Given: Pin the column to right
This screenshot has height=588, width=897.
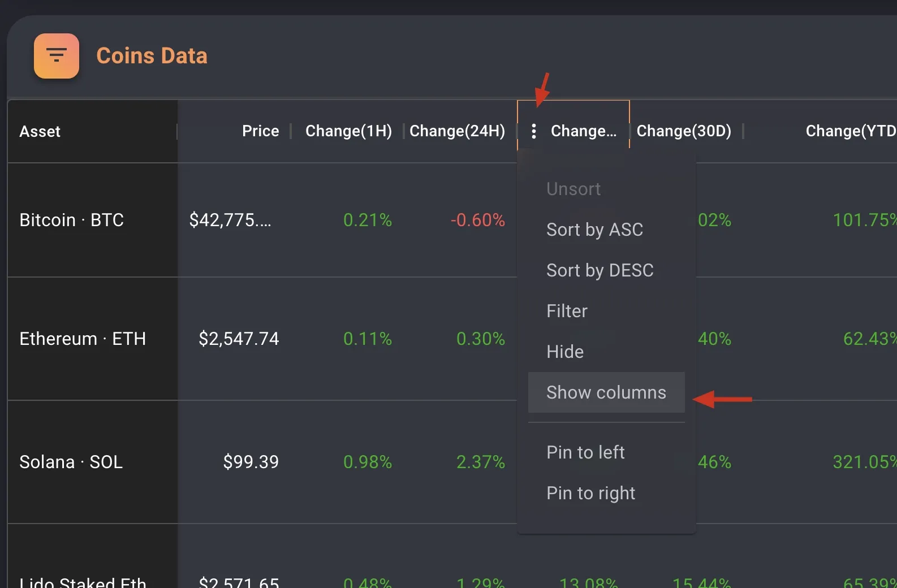Looking at the screenshot, I should (x=606, y=493).
